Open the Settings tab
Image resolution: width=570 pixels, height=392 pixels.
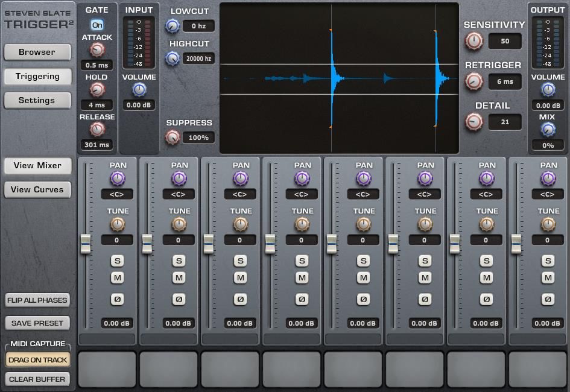coord(37,100)
